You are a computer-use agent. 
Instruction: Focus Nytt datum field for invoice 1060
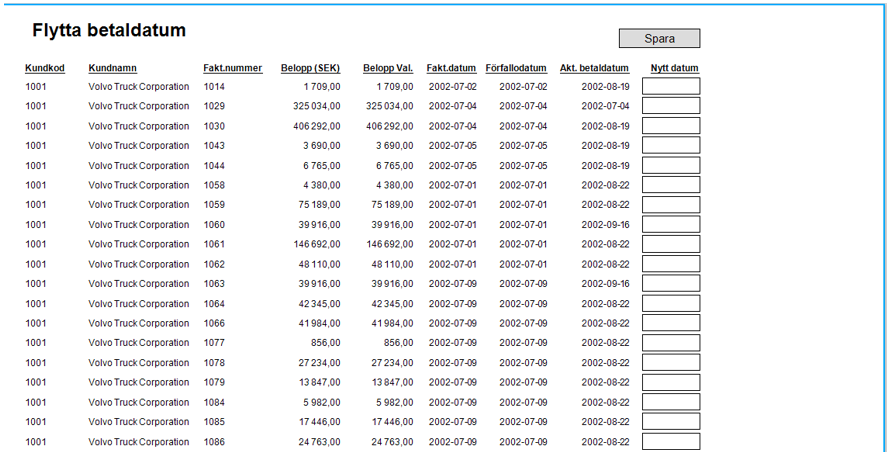pos(671,225)
